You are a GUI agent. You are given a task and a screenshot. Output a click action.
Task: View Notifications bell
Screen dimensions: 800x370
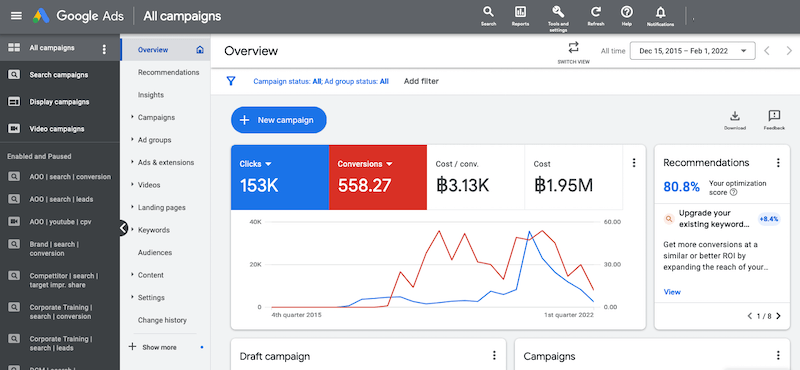(660, 16)
